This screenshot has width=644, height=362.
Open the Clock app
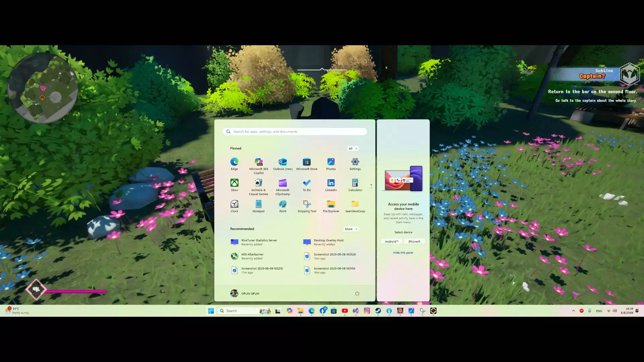click(234, 206)
